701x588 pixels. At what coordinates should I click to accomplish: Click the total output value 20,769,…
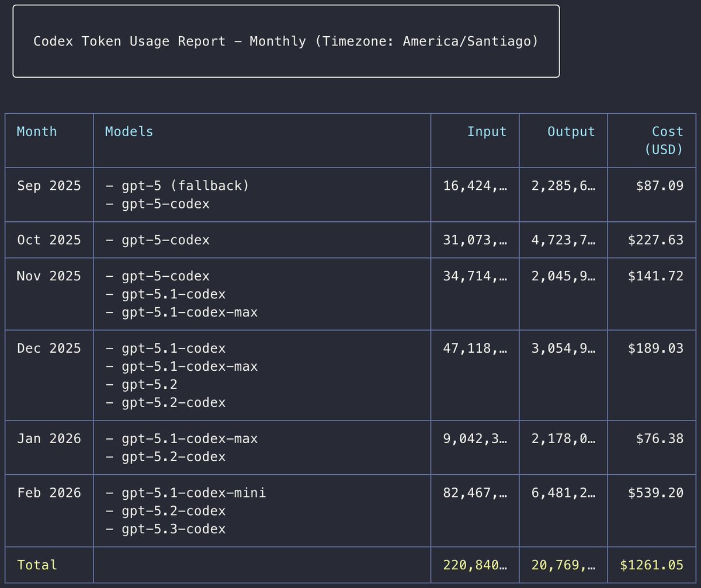coord(564,565)
